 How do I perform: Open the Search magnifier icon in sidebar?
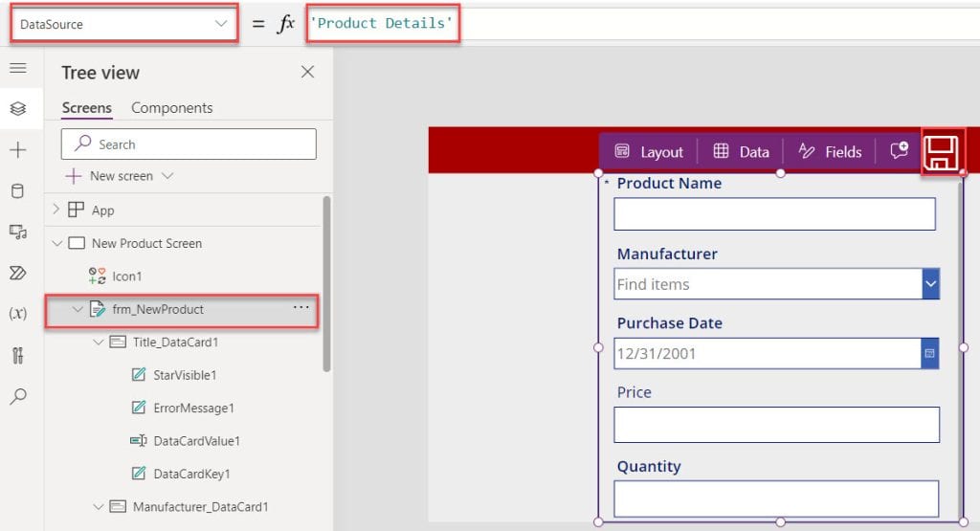tap(18, 396)
